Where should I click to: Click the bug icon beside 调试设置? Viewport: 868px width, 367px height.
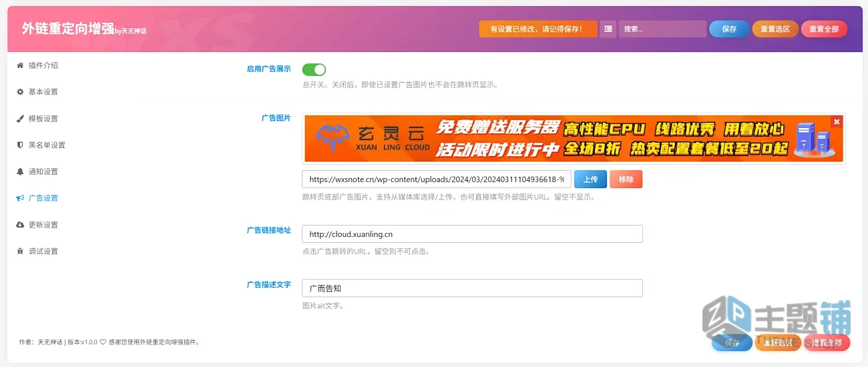pos(20,252)
